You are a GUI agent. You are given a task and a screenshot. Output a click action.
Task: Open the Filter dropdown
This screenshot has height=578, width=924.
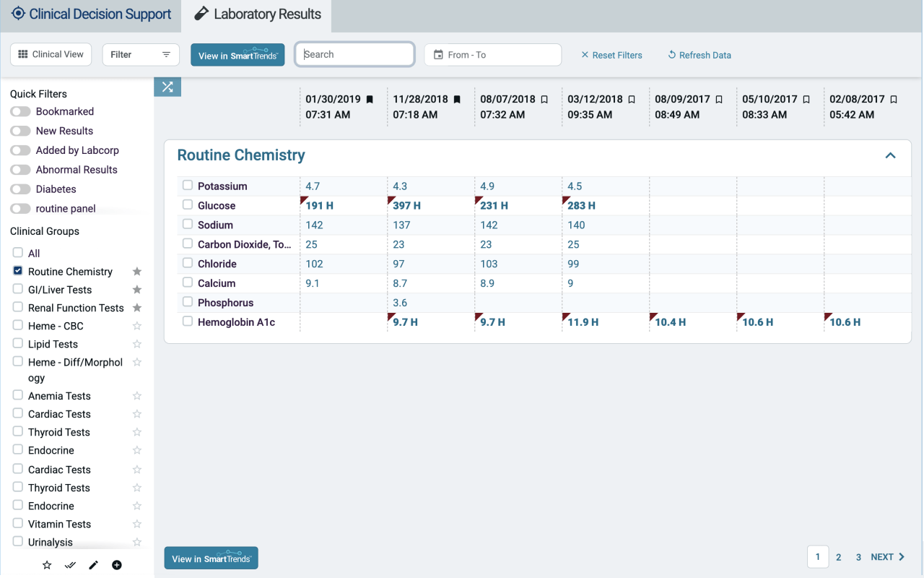[x=141, y=55]
